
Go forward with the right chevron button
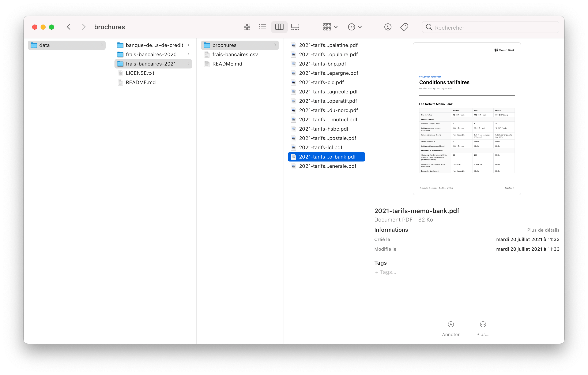click(83, 27)
